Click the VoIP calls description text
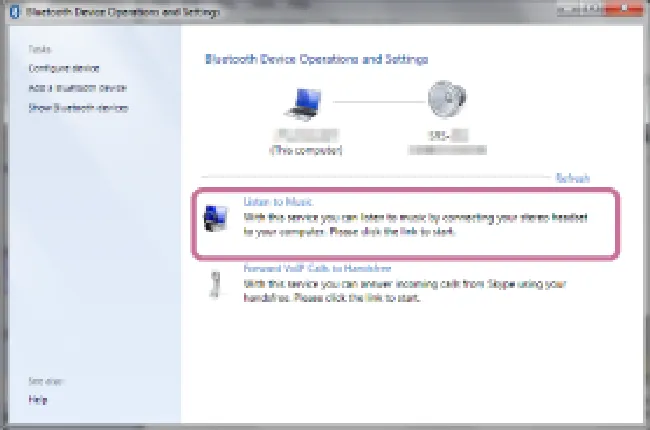 (x=405, y=291)
